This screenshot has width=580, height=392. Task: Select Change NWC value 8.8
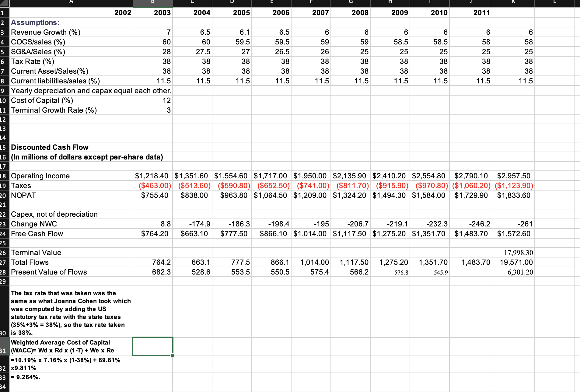click(153, 224)
